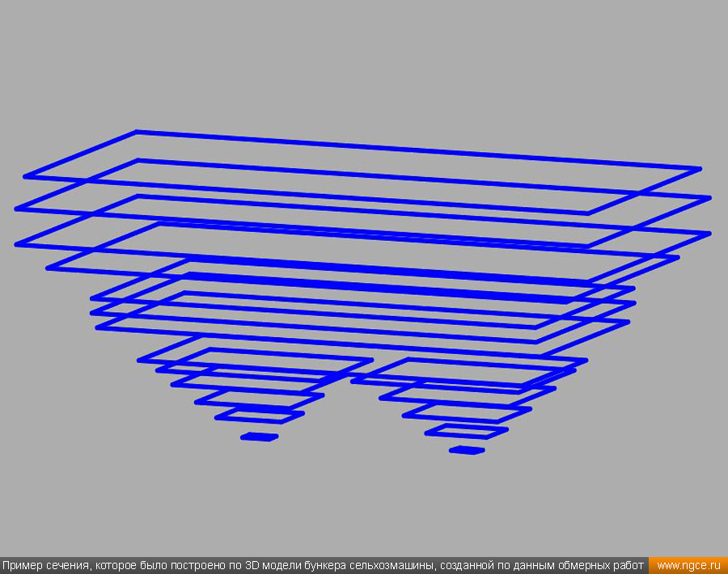The image size is (728, 574).
Task: Click the smallest solid section of right hopper
Action: point(466,449)
